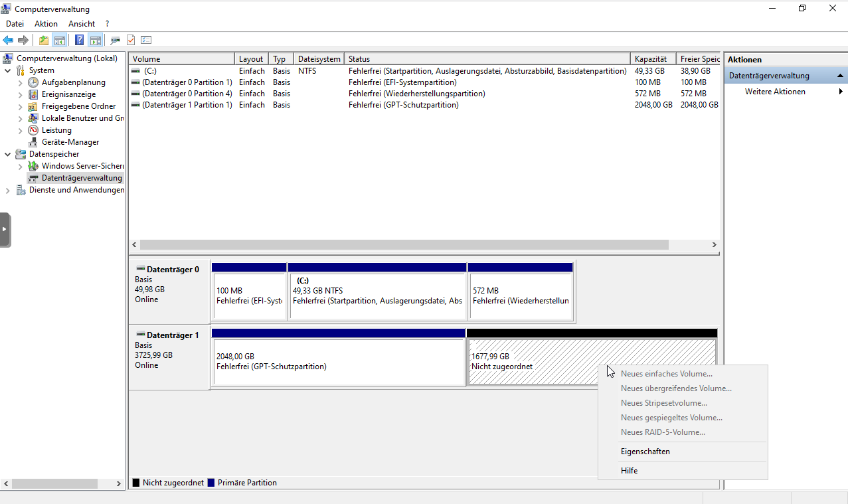
Task: Click drive icon of Datenträger 0 Partition 4 row
Action: (x=135, y=94)
